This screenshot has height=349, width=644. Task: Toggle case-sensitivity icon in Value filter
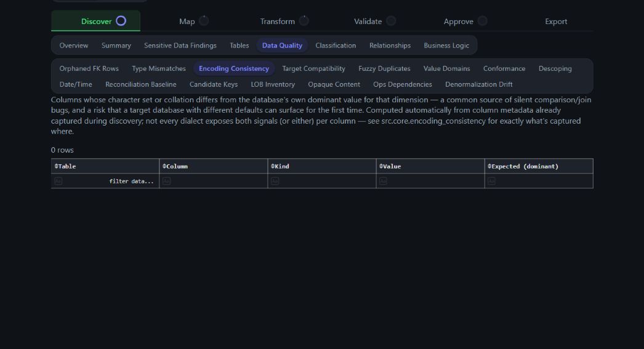coord(383,181)
